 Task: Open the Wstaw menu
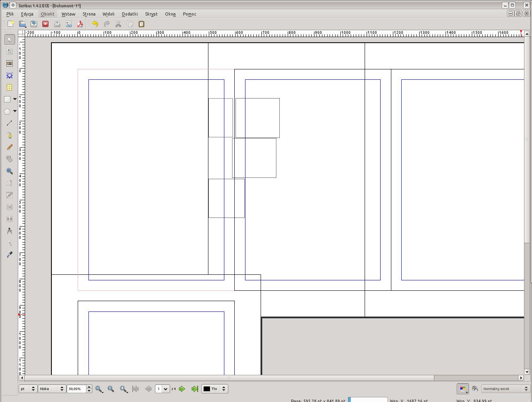[69, 14]
